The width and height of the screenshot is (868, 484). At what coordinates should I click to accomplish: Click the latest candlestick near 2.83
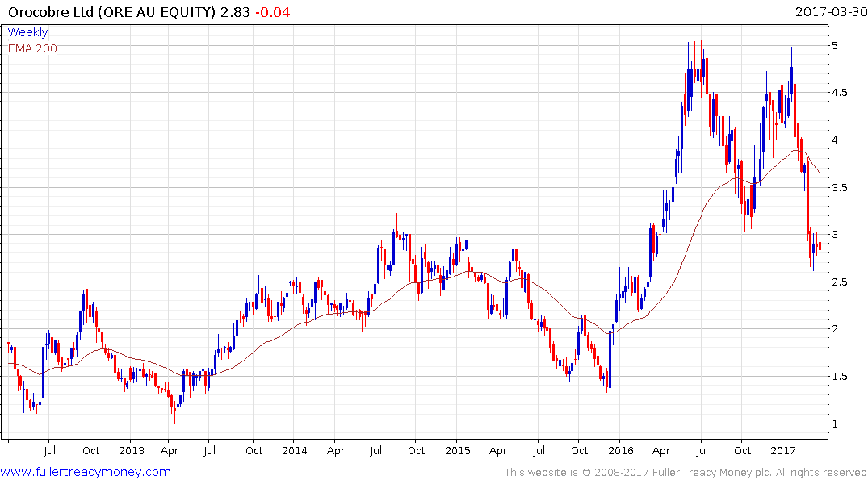pyautogui.click(x=820, y=248)
